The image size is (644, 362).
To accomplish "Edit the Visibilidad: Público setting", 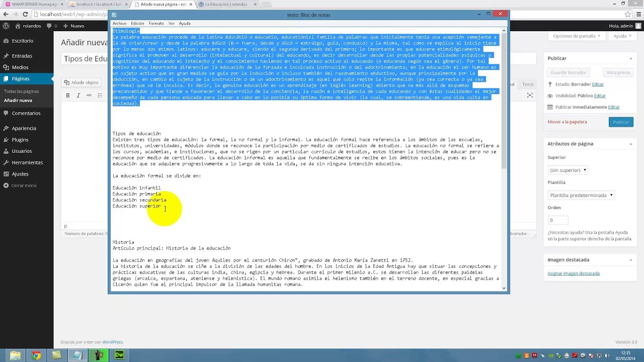I will [600, 96].
